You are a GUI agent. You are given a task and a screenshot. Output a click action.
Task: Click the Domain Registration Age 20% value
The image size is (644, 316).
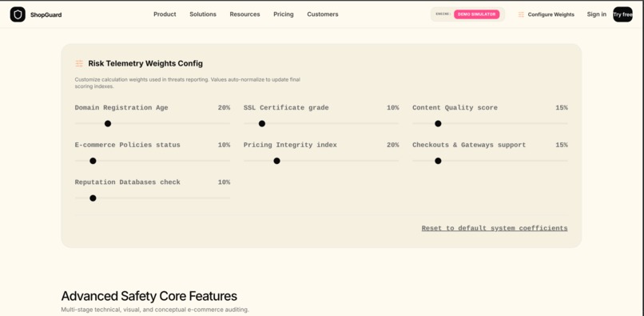coord(224,108)
